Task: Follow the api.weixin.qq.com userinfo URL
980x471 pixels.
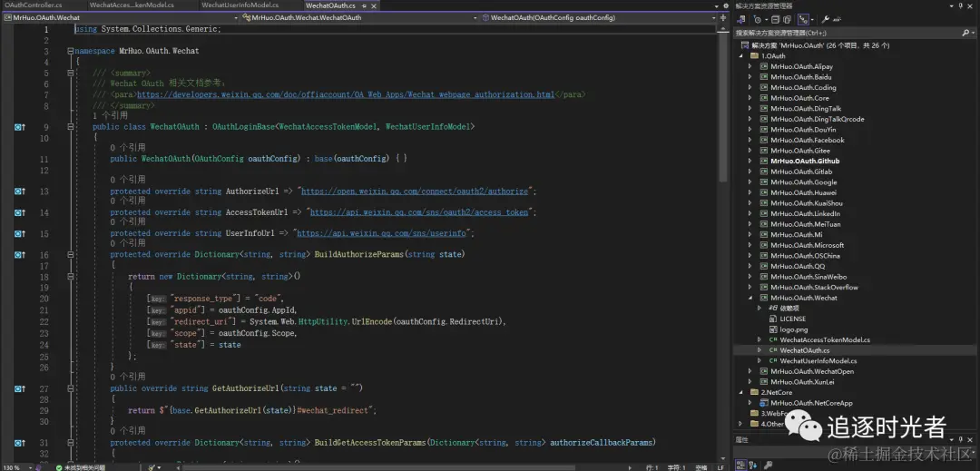Action: (x=381, y=233)
